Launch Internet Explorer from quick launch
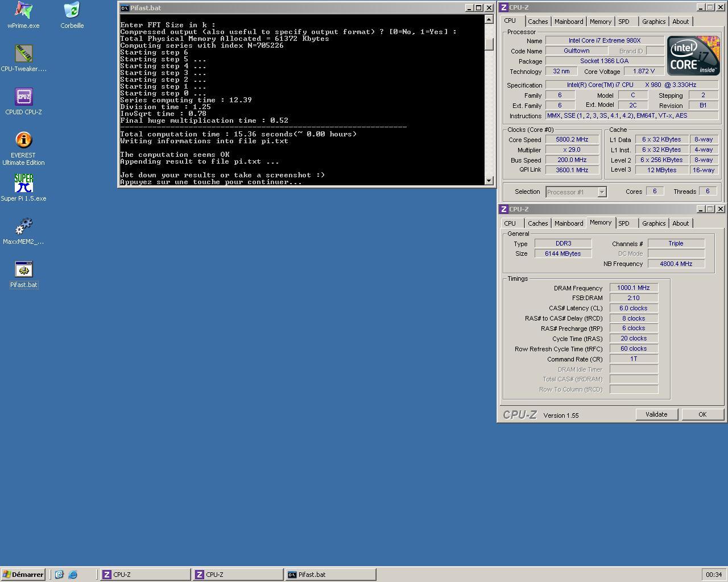The image size is (728, 582). point(73,575)
